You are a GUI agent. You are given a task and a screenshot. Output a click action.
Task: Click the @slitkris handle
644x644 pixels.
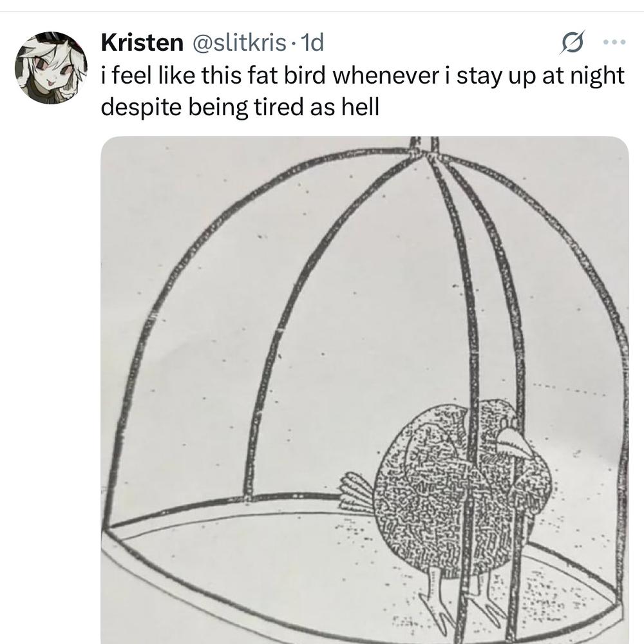coord(236,43)
